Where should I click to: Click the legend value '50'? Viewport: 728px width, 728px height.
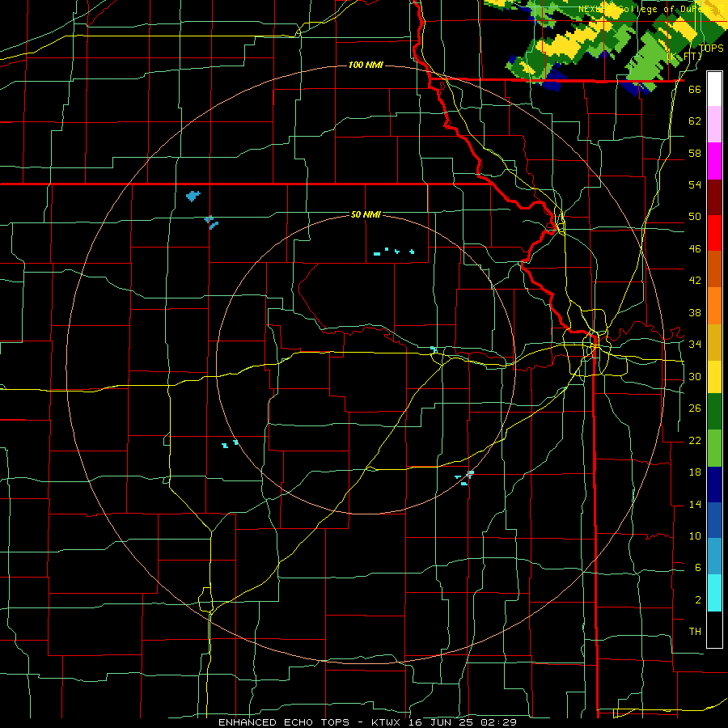[695, 217]
